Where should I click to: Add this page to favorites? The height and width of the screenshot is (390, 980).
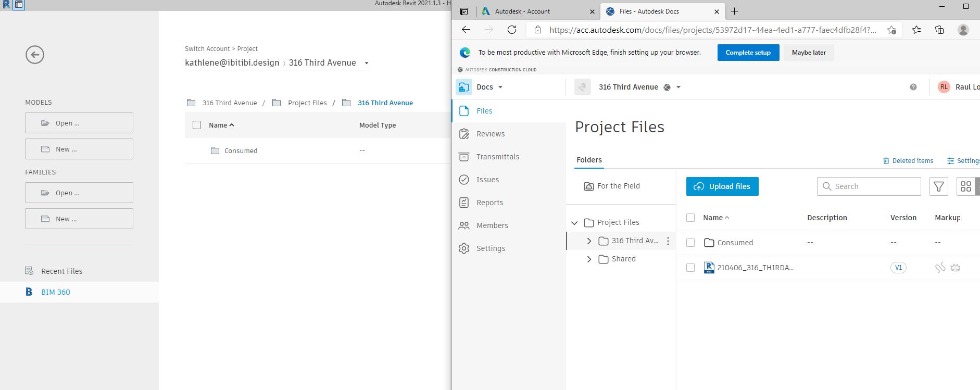click(892, 30)
